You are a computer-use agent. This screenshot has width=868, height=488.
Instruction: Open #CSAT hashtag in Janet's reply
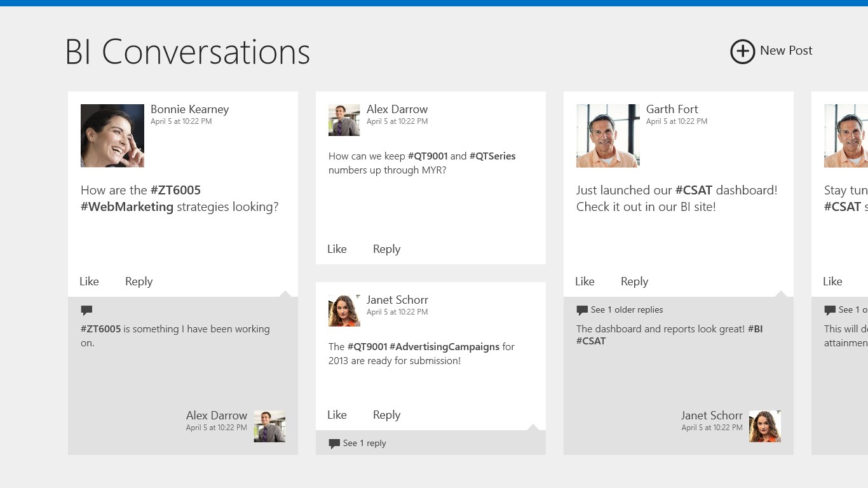[x=591, y=341]
